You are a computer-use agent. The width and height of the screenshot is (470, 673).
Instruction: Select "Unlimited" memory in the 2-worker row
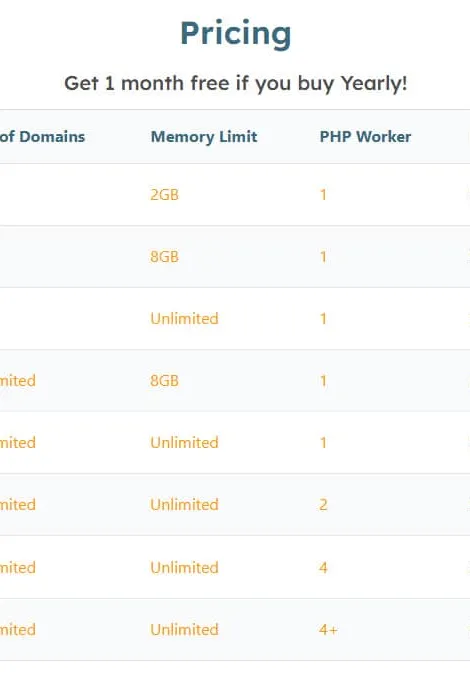tap(185, 504)
